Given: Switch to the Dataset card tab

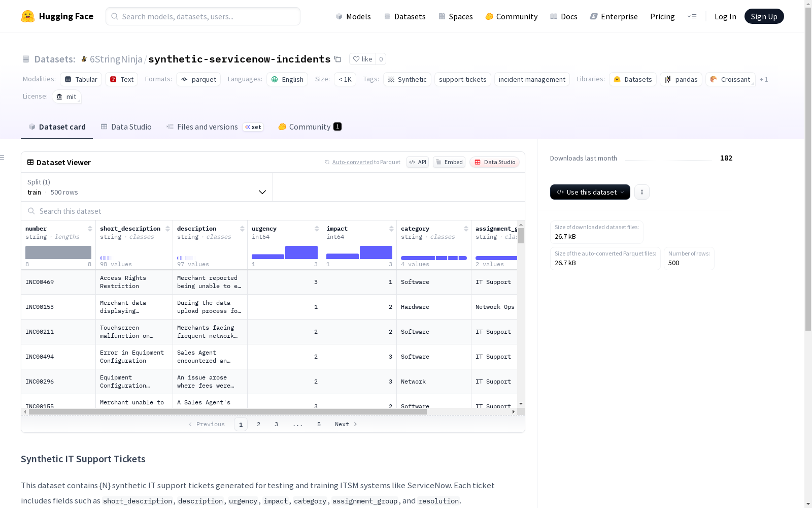Looking at the screenshot, I should (x=57, y=127).
